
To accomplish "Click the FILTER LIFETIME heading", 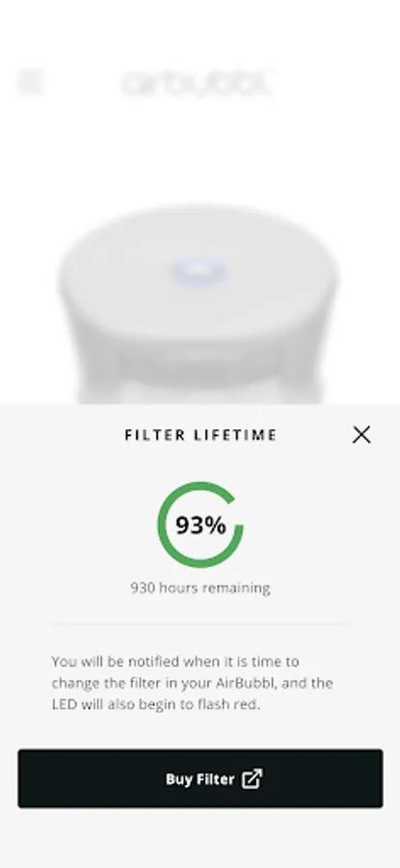I will pyautogui.click(x=200, y=435).
